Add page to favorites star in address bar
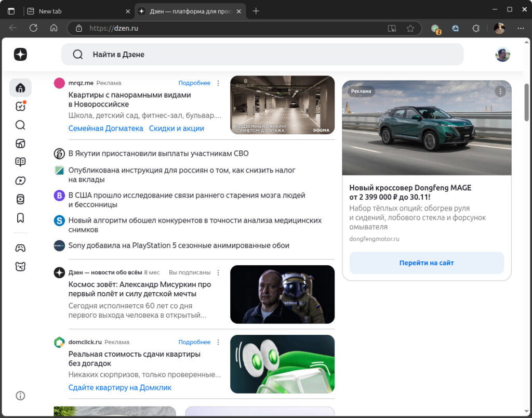This screenshot has height=418, width=532. click(x=410, y=28)
